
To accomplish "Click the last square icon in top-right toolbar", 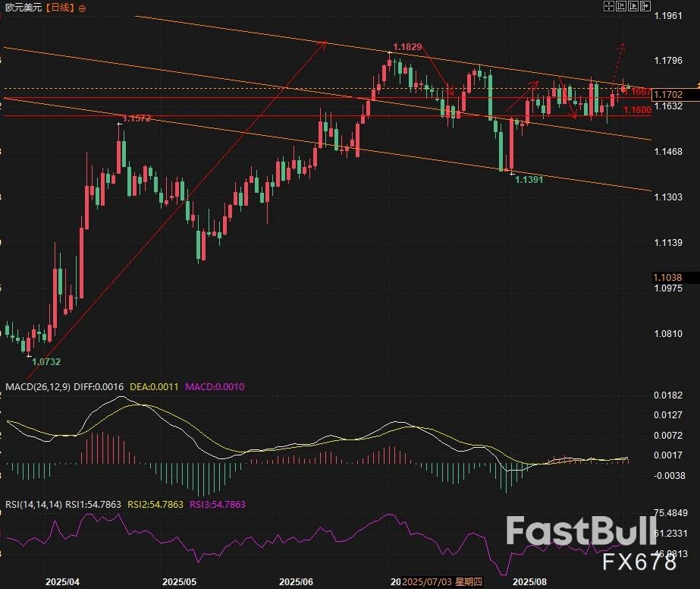I will 645,7.
